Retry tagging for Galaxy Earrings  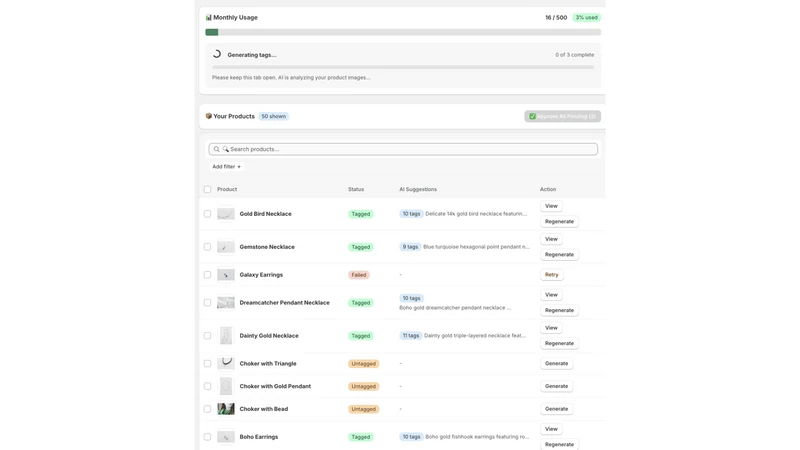coord(552,275)
